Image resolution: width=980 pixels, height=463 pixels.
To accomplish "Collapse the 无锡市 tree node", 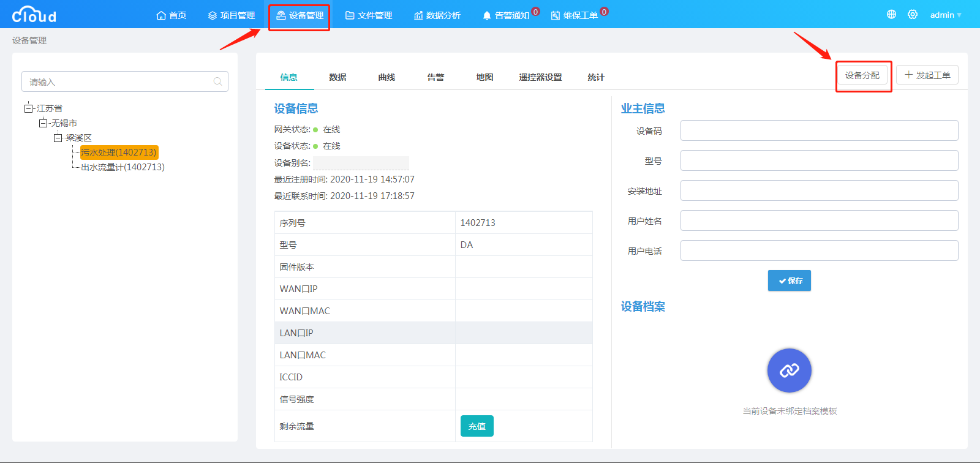I will (x=43, y=123).
